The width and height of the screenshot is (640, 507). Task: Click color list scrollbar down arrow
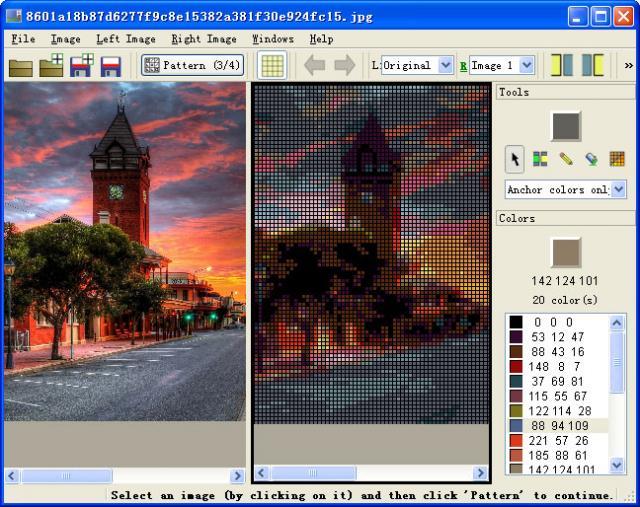pos(618,466)
